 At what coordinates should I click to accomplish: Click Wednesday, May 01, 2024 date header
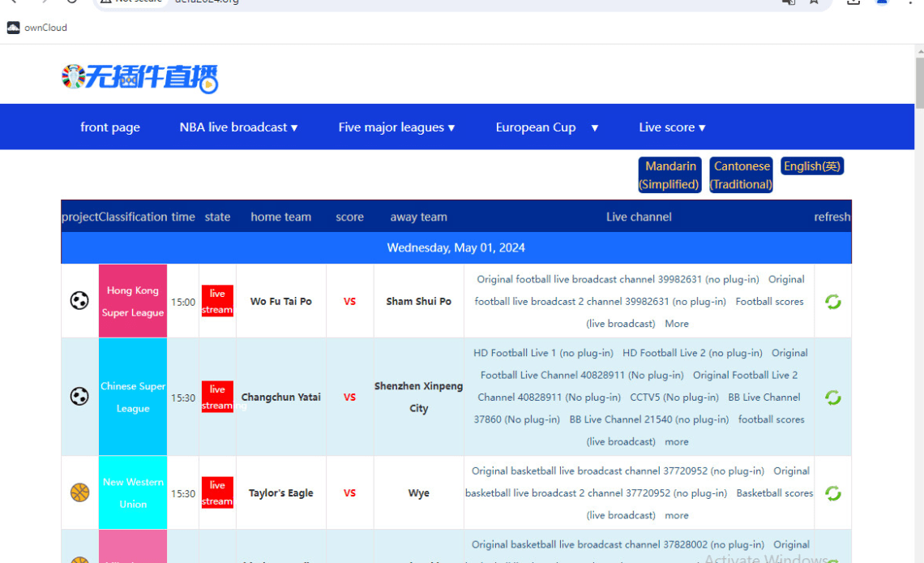point(456,247)
